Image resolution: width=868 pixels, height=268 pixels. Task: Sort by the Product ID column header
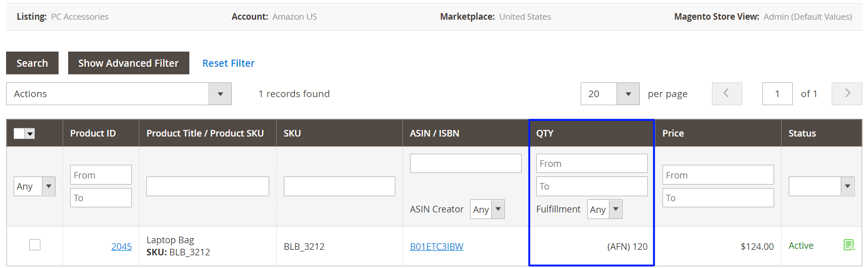[93, 133]
